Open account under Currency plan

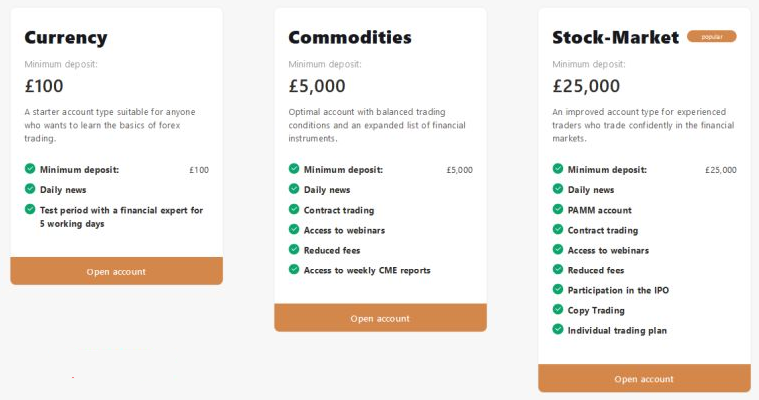click(116, 271)
